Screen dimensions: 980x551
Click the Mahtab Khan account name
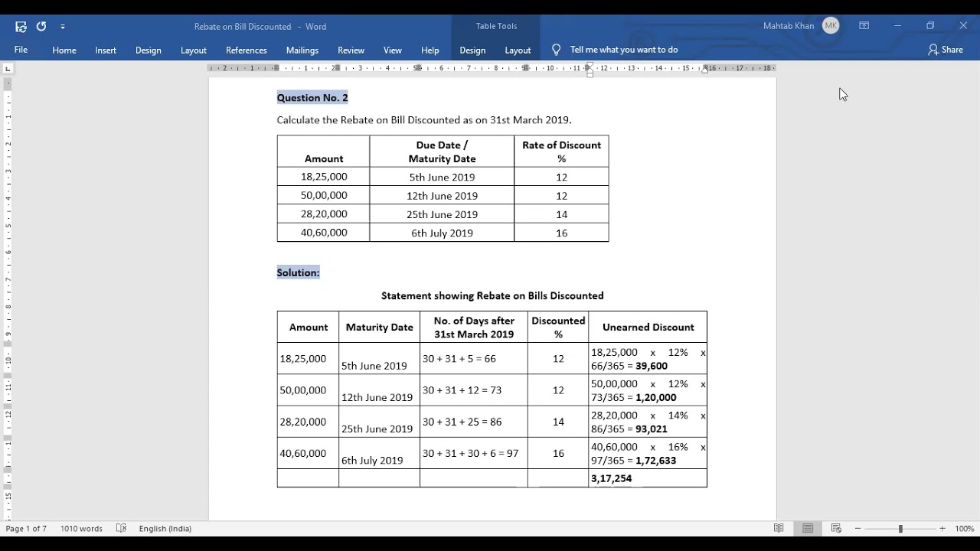(789, 26)
